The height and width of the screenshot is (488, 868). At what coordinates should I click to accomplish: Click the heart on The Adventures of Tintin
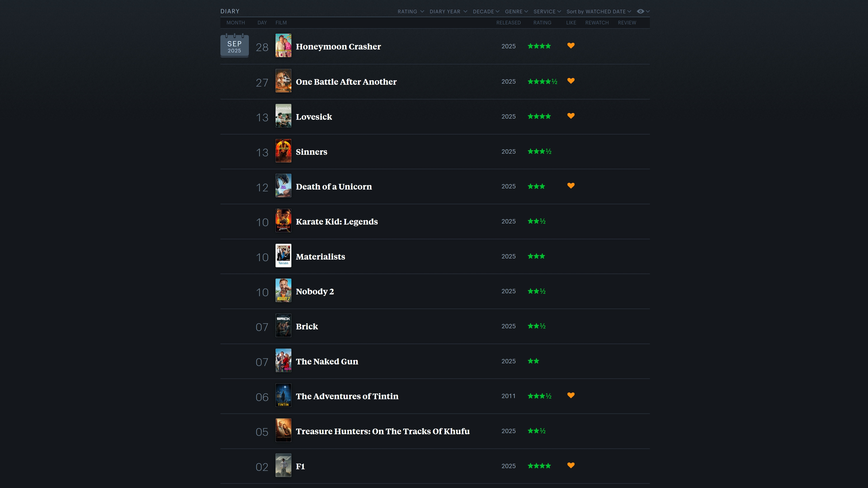[571, 395]
